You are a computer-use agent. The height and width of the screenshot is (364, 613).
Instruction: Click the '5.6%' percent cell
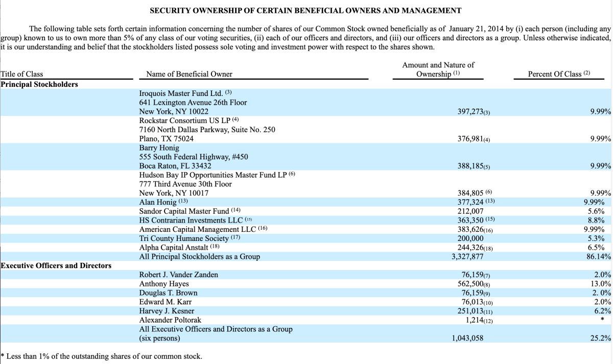click(x=596, y=211)
